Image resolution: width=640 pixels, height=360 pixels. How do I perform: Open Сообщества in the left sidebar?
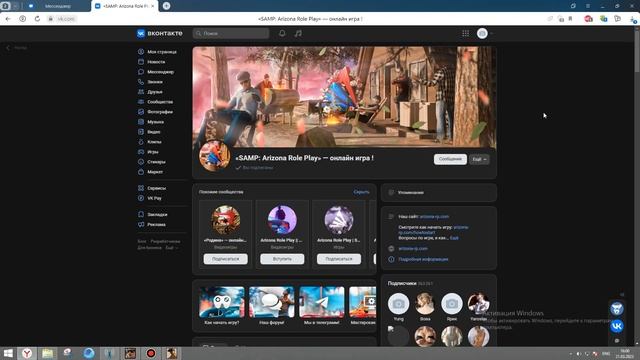(x=160, y=102)
